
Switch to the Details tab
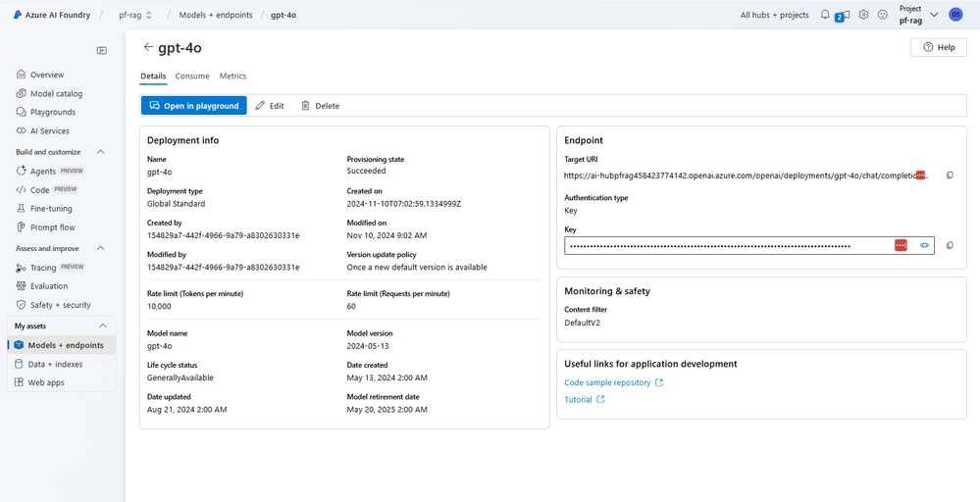tap(153, 76)
